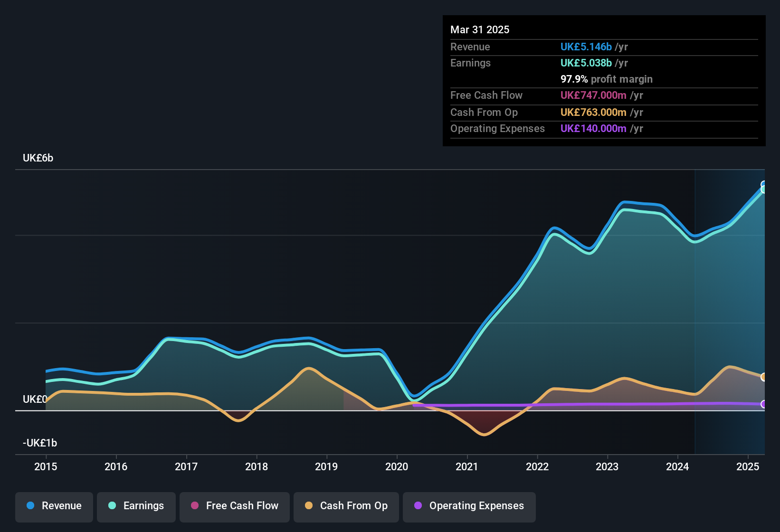Toggle the Earnings series visibility
The height and width of the screenshot is (532, 780).
(136, 506)
